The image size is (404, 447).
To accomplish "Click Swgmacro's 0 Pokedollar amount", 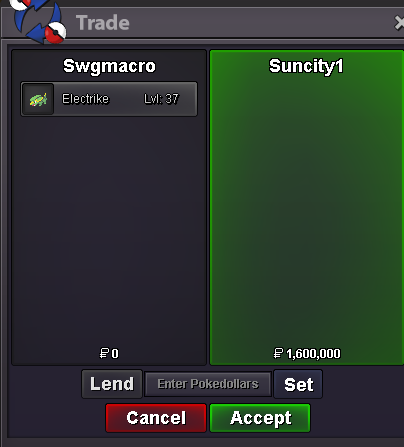I will (x=115, y=353).
